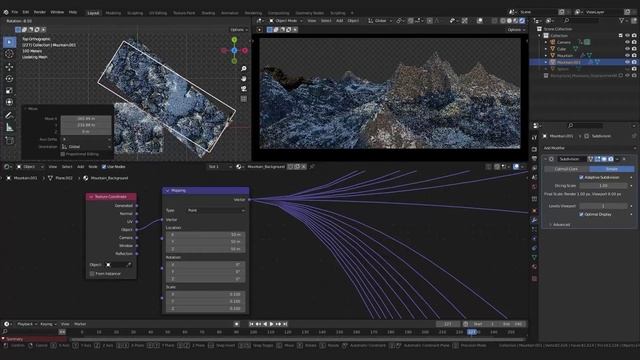The image size is (640, 360).
Task: Toggle Adaptive Subdivision checkbox
Action: [x=581, y=178]
